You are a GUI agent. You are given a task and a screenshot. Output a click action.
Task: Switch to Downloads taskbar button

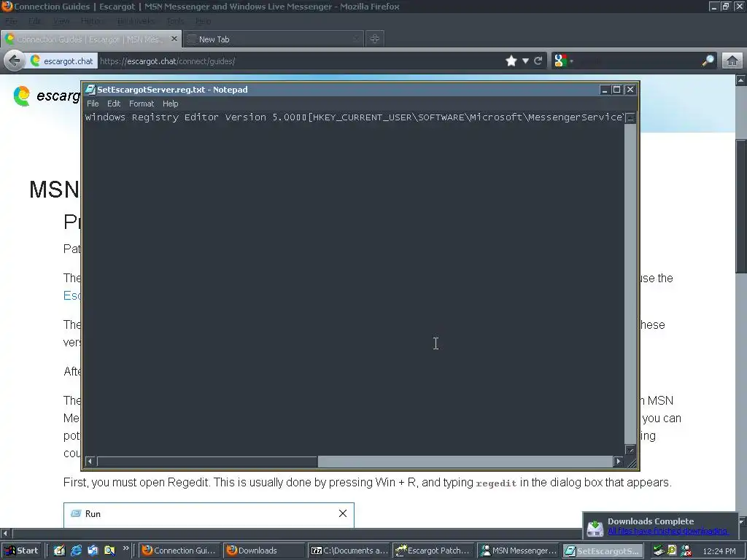[264, 551]
